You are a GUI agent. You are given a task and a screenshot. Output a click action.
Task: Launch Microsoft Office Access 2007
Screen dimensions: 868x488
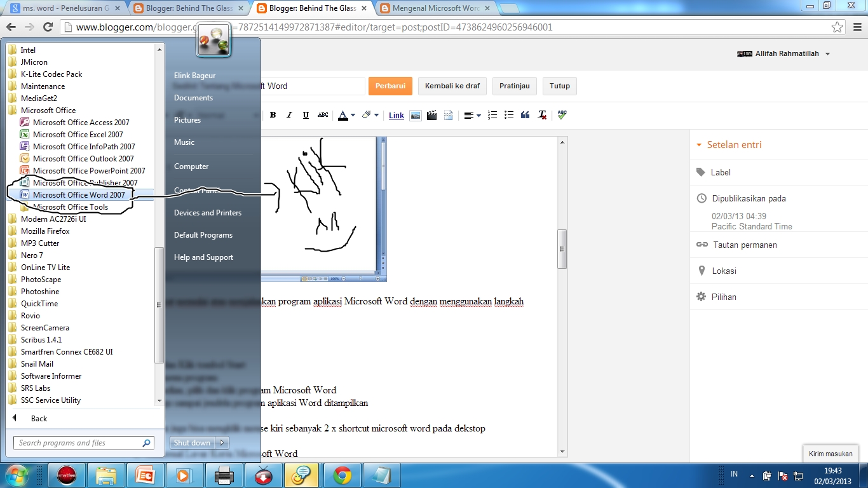tap(81, 123)
